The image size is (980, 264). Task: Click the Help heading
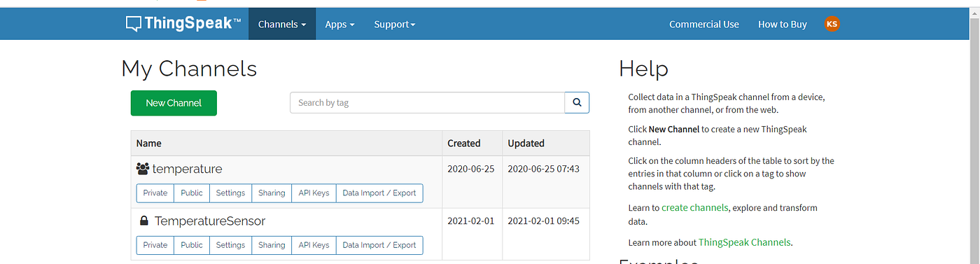tap(643, 69)
